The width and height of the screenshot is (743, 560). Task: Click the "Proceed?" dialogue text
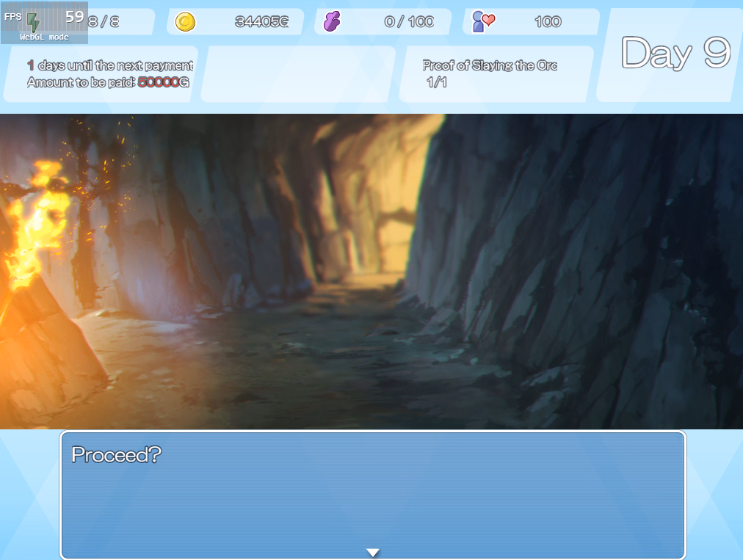(117, 455)
